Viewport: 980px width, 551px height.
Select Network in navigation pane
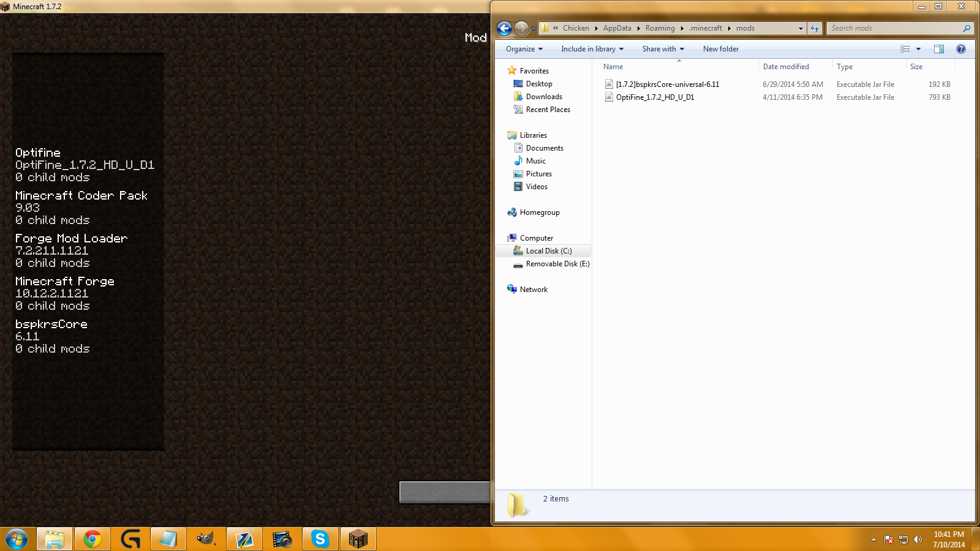(x=533, y=290)
